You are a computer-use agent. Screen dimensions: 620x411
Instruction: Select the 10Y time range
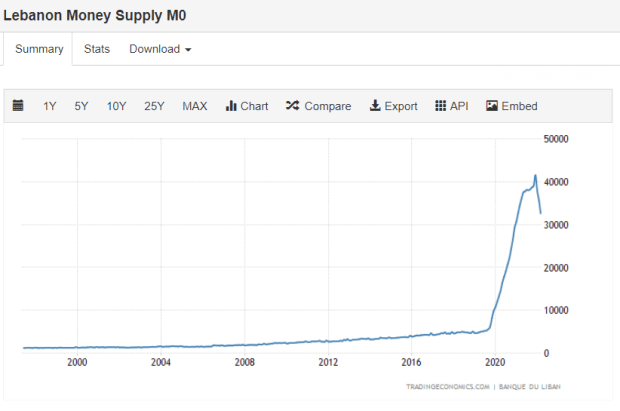point(116,106)
